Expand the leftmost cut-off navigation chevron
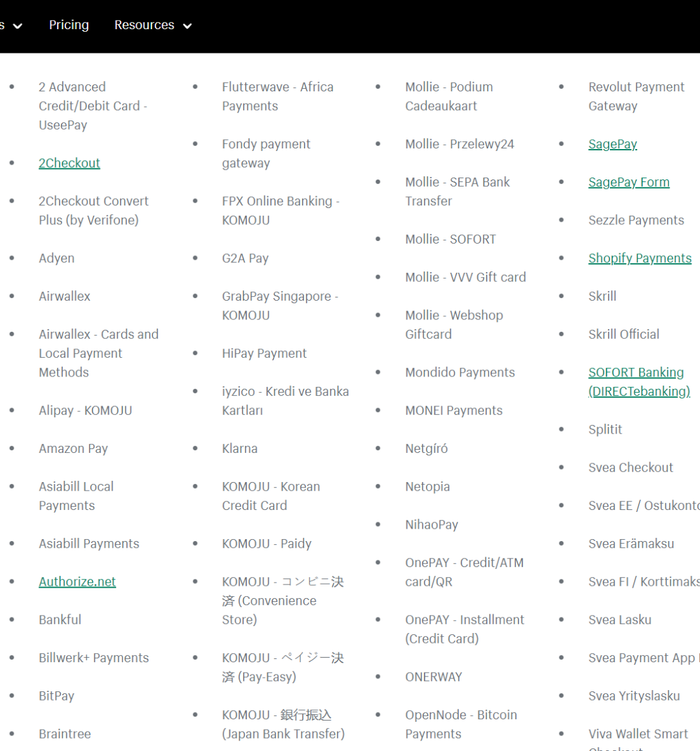 coord(17,27)
